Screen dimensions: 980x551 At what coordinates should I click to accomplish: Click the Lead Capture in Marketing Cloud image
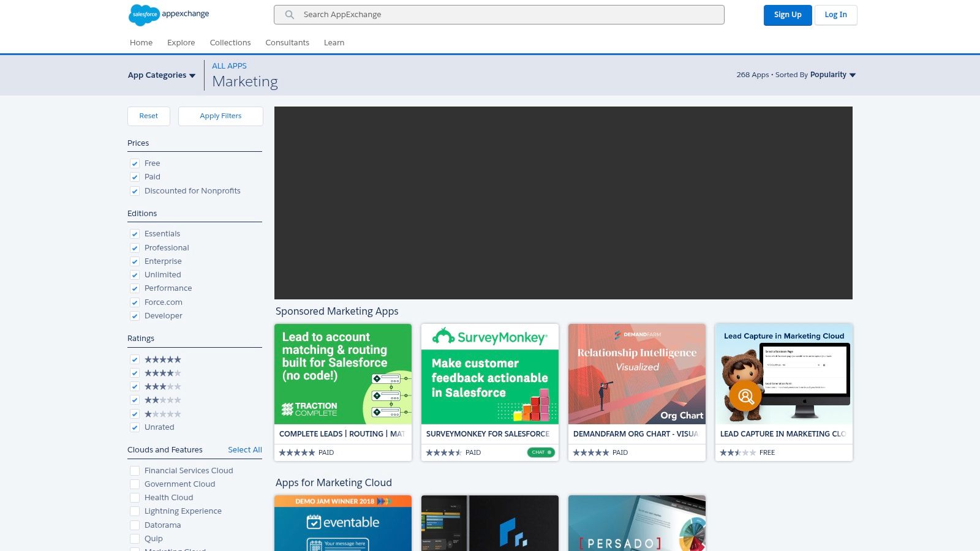[x=784, y=374]
